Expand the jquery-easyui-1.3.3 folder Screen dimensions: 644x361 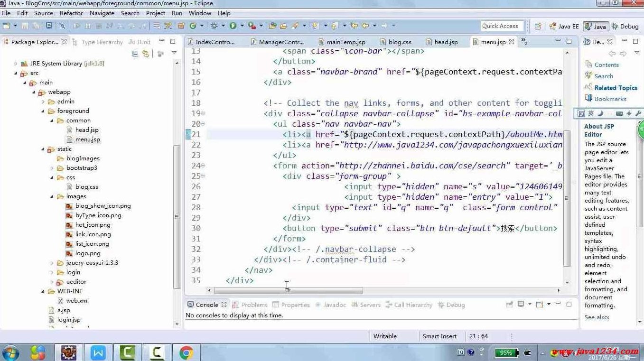point(52,263)
